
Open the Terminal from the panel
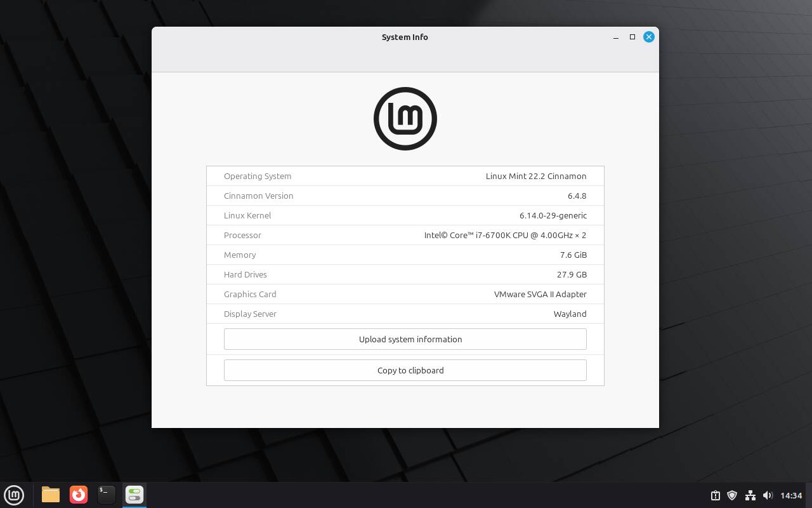[x=107, y=495]
